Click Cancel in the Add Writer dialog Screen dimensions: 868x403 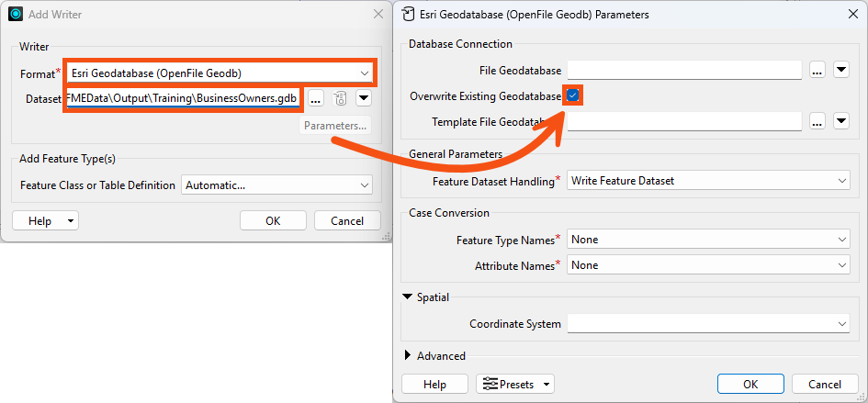click(347, 221)
